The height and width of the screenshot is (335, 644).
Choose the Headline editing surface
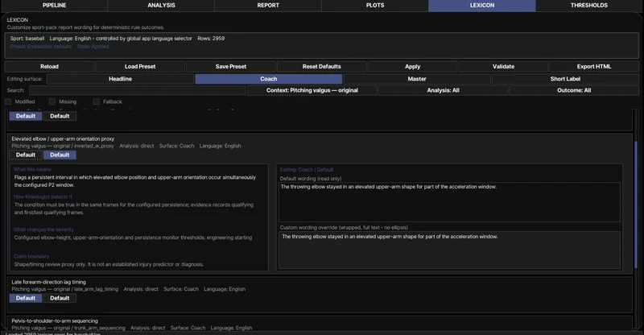[x=120, y=79]
